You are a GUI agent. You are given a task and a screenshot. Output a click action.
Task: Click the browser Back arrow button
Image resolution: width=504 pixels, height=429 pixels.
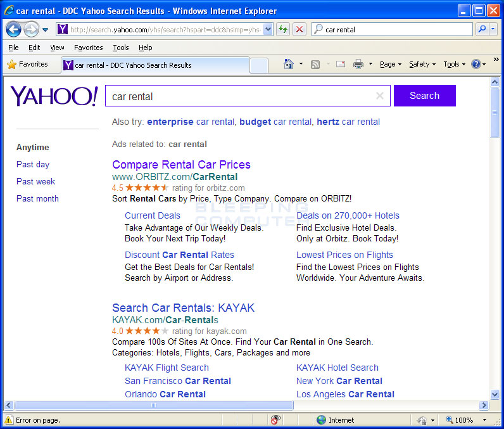click(13, 30)
